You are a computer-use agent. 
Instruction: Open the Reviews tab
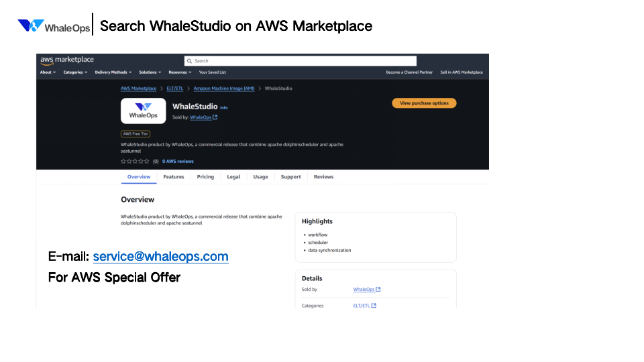point(323,177)
